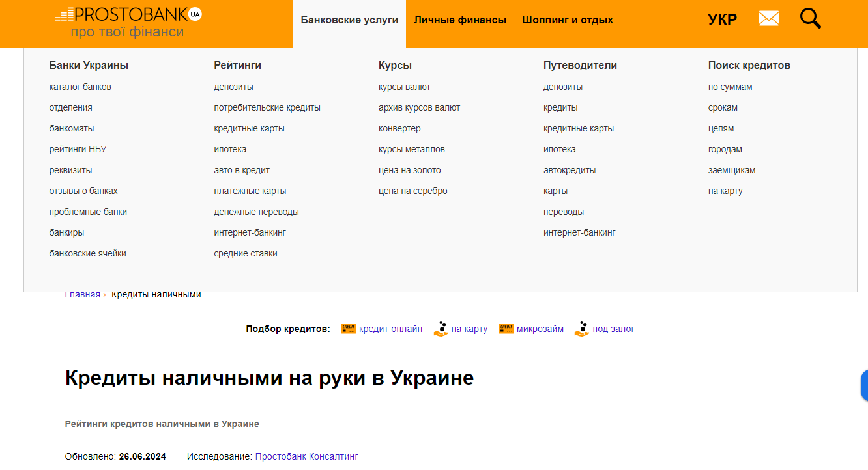Image resolution: width=868 pixels, height=470 pixels.
Task: Open потребительские кредиты rating
Action: [x=267, y=107]
